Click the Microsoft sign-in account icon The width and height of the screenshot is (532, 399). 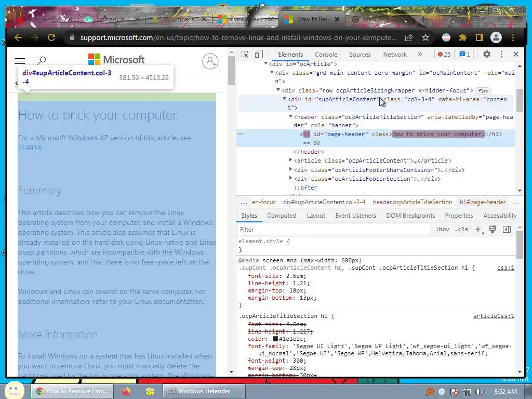point(210,61)
